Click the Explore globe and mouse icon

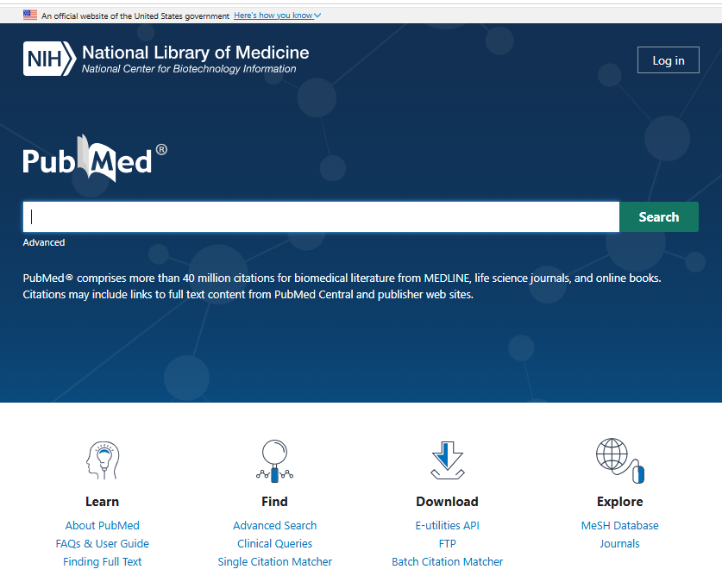pyautogui.click(x=619, y=460)
